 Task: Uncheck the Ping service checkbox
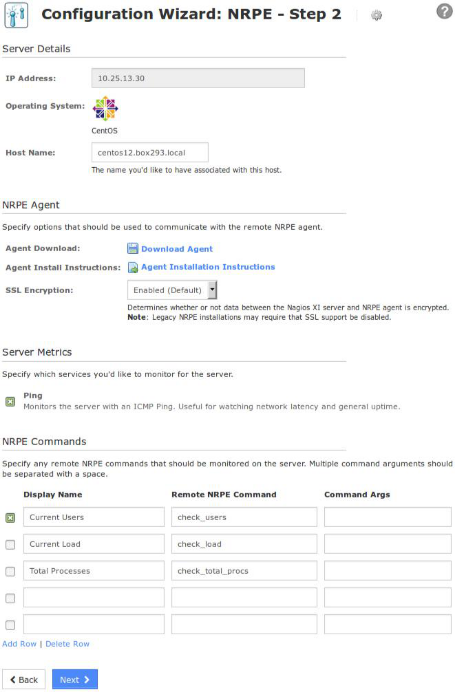click(10, 402)
